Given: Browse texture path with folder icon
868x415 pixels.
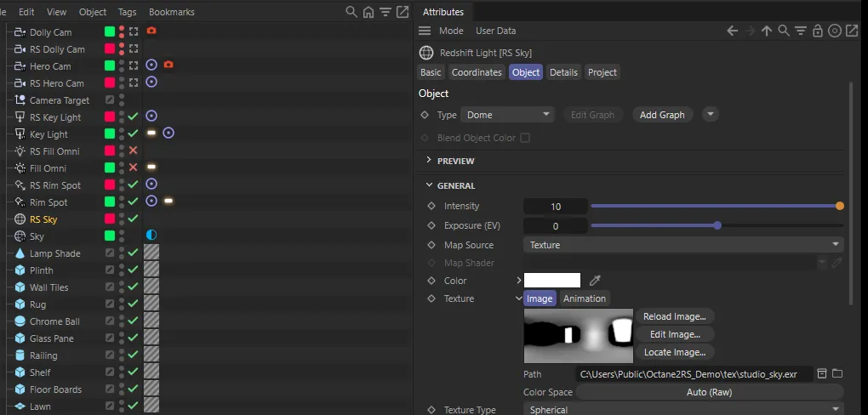Looking at the screenshot, I should pos(837,374).
